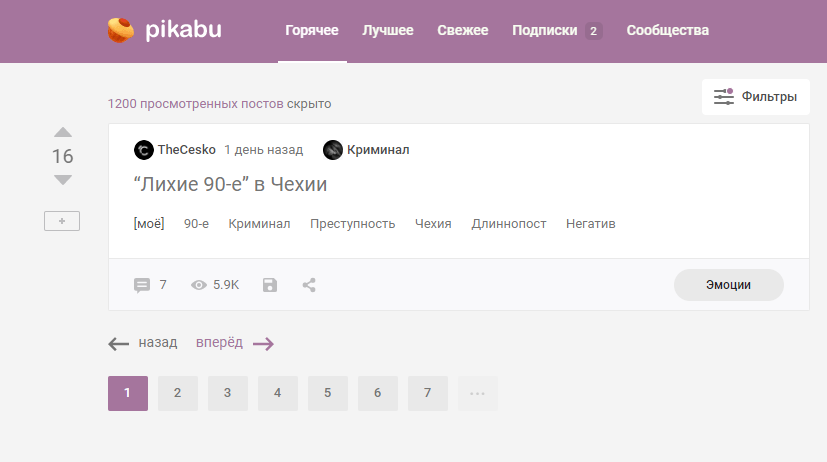827x462 pixels.
Task: Open the Криминал community avatar
Action: 333,150
